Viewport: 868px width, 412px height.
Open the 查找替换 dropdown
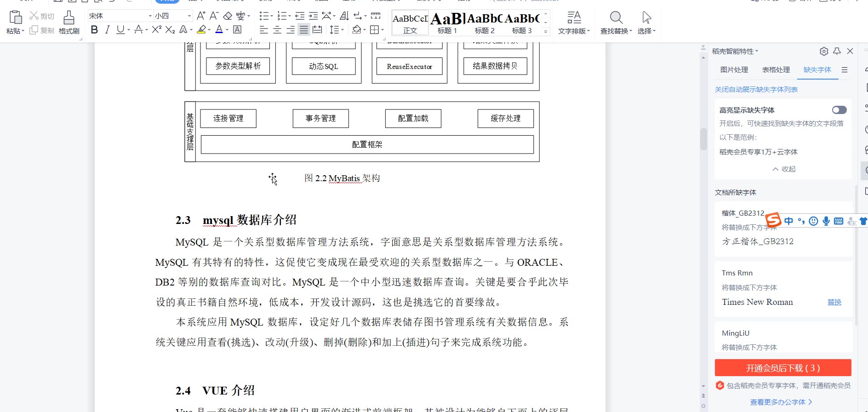[616, 23]
